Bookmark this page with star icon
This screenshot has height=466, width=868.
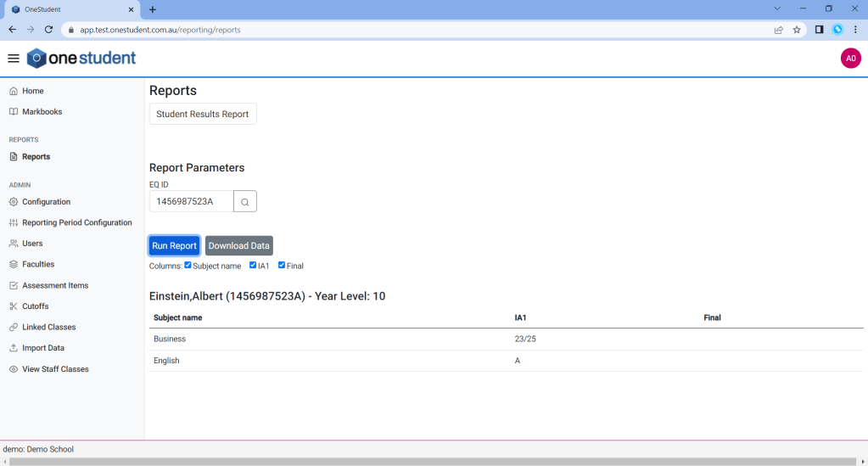(x=797, y=30)
